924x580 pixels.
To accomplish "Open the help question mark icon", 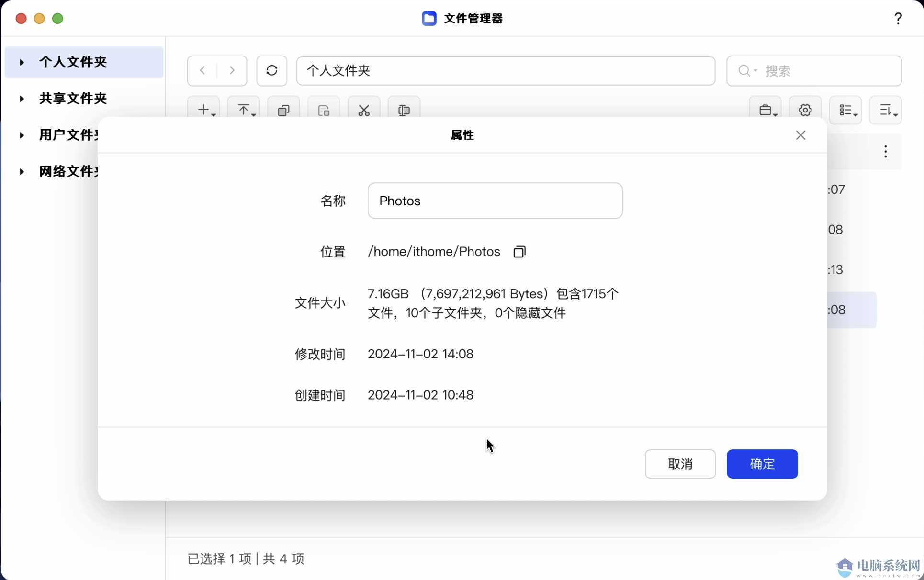I will point(898,18).
